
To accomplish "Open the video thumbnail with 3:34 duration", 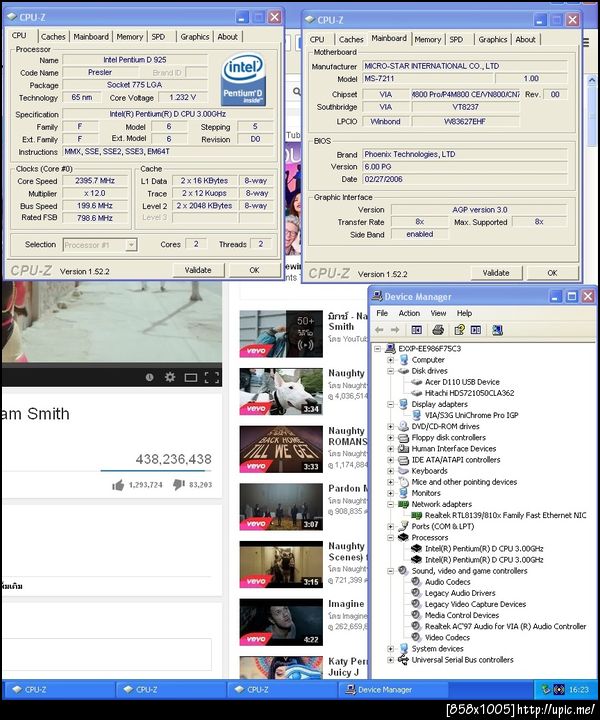I will [281, 391].
